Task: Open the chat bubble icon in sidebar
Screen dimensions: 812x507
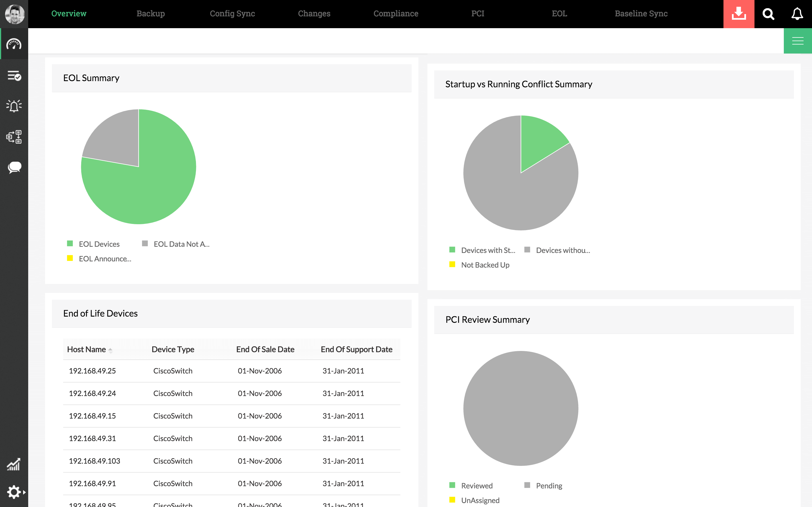Action: click(14, 167)
